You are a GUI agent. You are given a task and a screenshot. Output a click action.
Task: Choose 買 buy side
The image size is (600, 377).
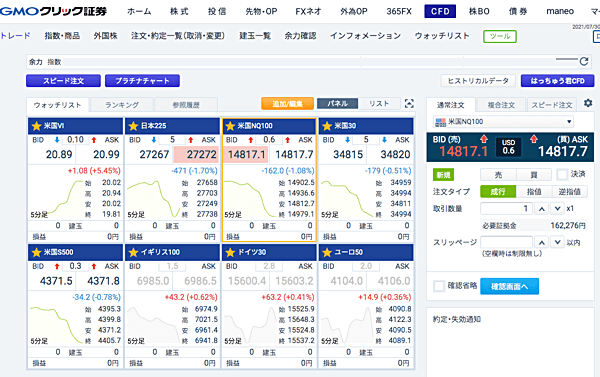coord(534,175)
